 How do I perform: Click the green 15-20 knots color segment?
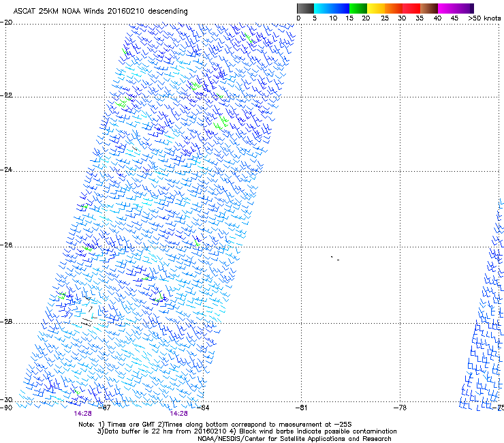(x=358, y=8)
